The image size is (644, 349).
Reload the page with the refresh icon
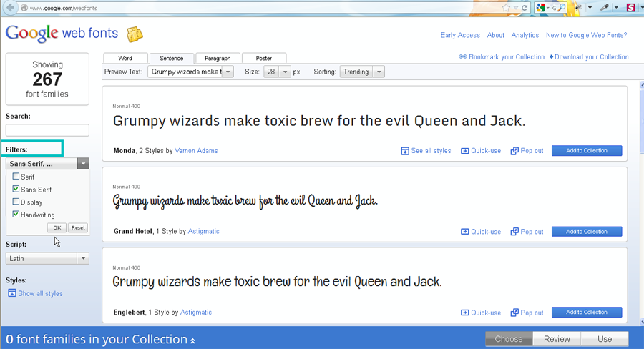[x=525, y=8]
